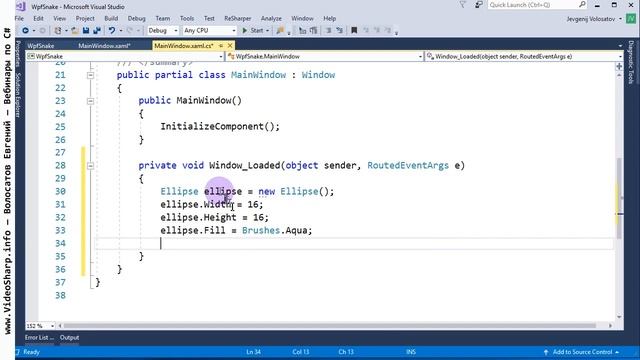640x360 pixels.
Task: Open the Debug menu
Action: point(136,18)
